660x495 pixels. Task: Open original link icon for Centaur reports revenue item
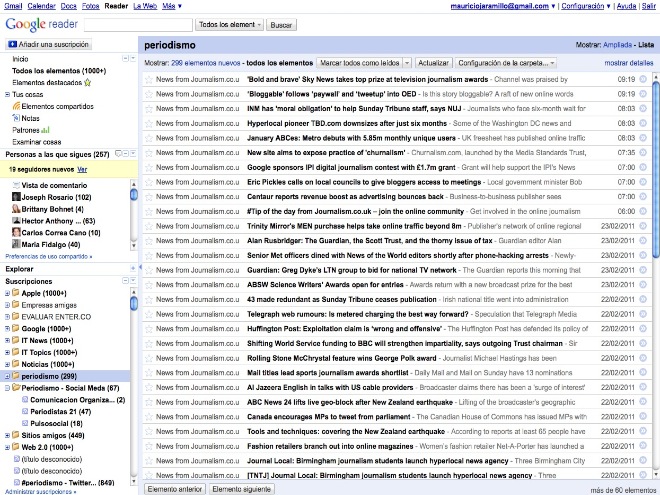click(643, 197)
